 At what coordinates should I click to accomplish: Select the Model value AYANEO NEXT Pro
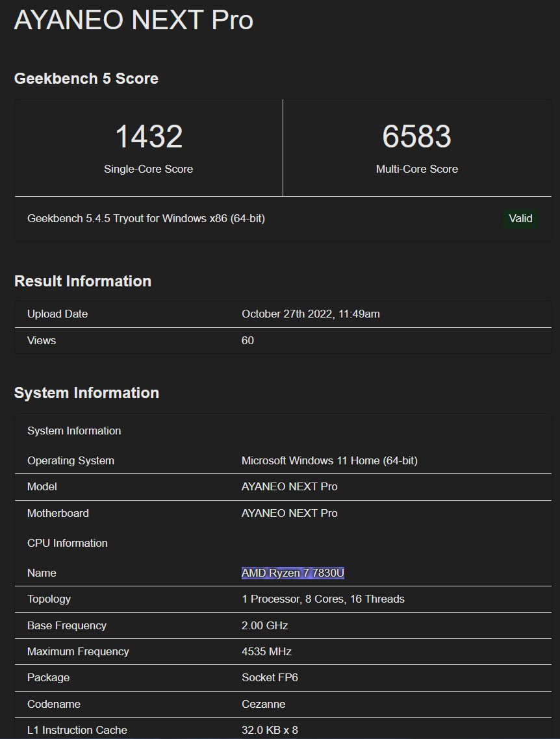290,486
